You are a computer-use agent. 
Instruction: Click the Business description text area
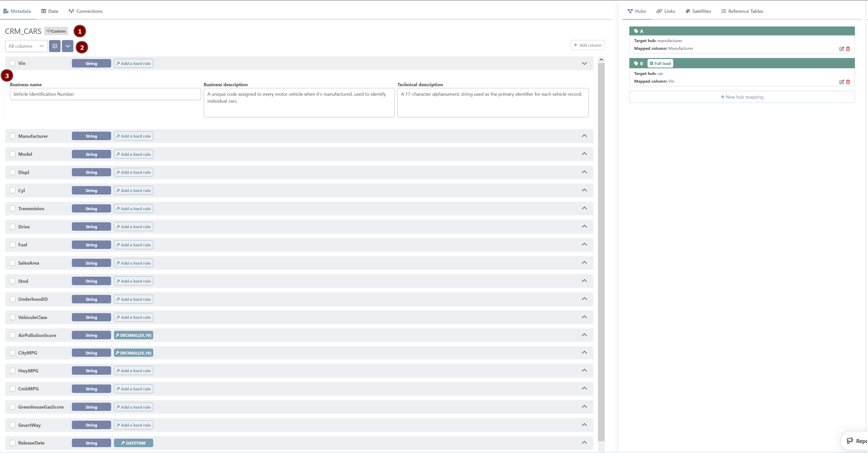click(x=299, y=103)
